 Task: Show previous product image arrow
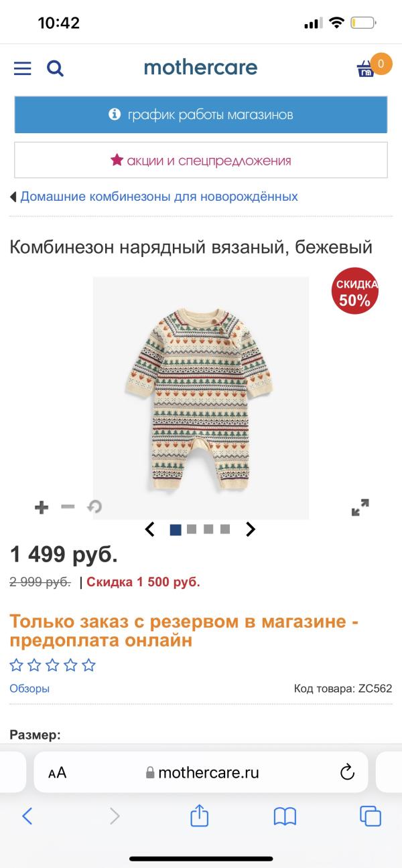(150, 529)
